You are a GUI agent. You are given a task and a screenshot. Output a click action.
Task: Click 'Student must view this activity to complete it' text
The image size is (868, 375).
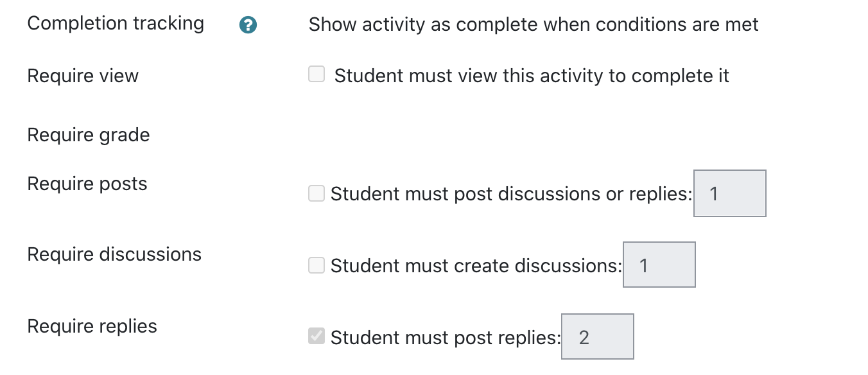(x=532, y=76)
